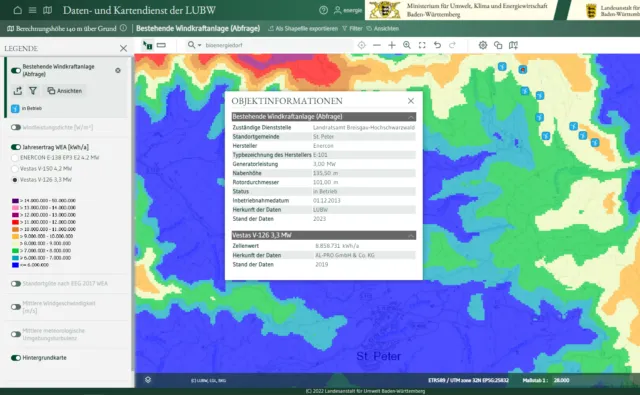Open the hamburger menu icon
This screenshot has height=395, width=640.
(33, 10)
